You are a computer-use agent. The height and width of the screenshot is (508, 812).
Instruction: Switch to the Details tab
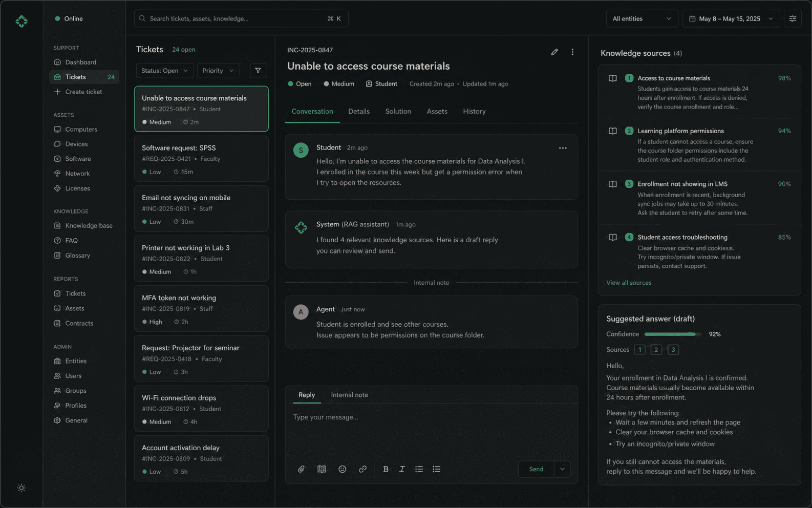[x=359, y=111]
